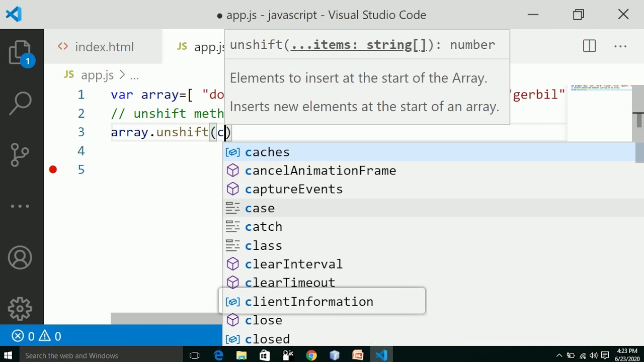Toggle the breakpoint on line 5
The image size is (644, 362).
(x=53, y=169)
